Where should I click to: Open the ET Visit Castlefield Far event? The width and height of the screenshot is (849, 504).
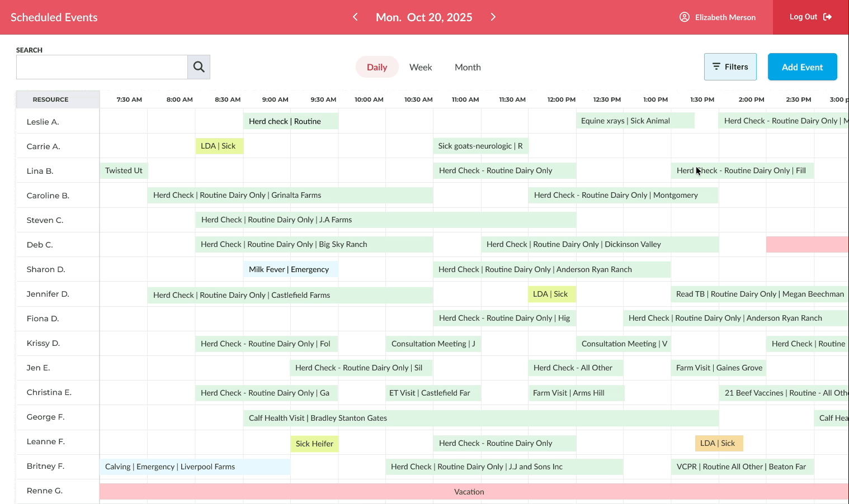pos(433,392)
